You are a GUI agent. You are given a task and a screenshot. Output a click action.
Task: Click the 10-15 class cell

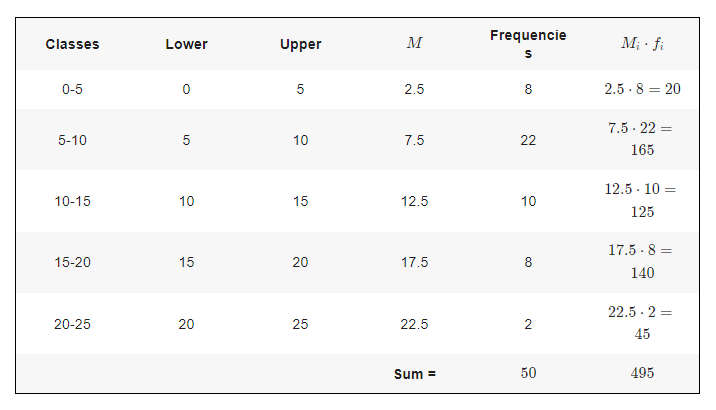pyautogui.click(x=72, y=201)
